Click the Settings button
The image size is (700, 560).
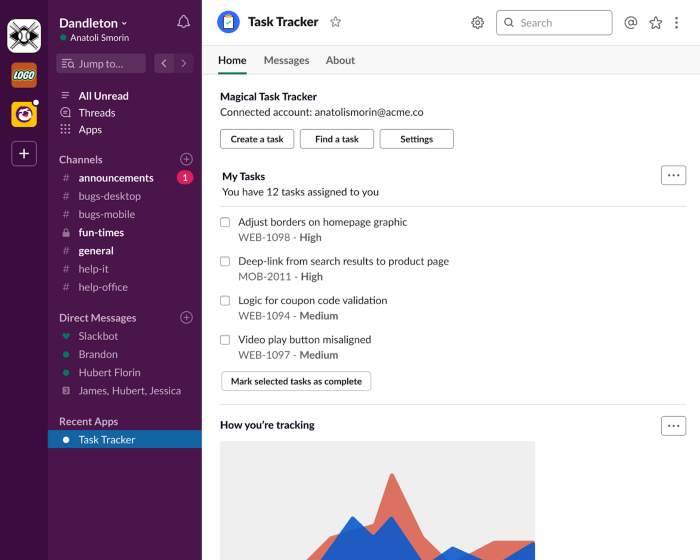click(x=417, y=139)
